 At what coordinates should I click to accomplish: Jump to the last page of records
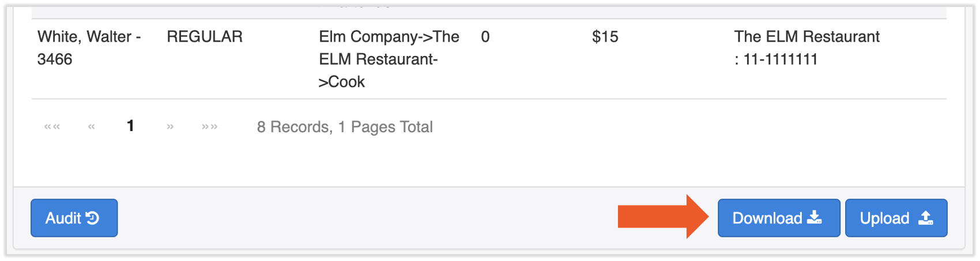209,126
